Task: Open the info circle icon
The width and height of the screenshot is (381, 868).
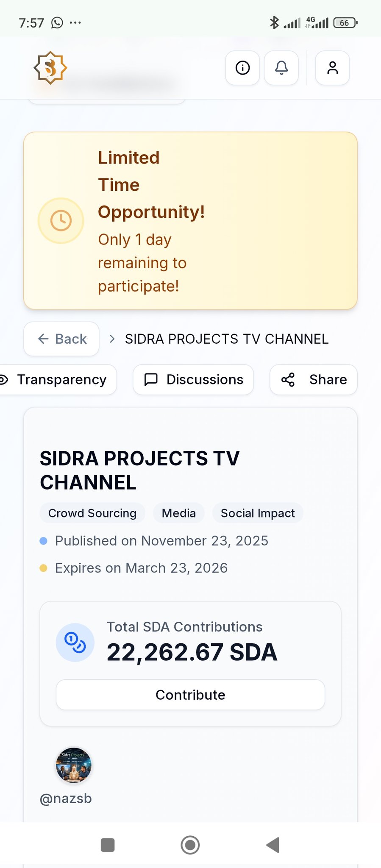Action: point(242,68)
